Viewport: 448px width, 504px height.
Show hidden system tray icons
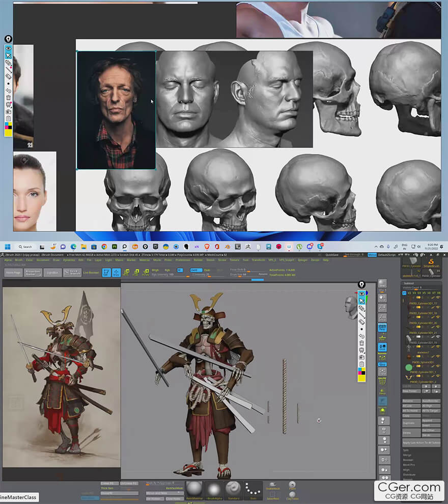pyautogui.click(x=376, y=247)
